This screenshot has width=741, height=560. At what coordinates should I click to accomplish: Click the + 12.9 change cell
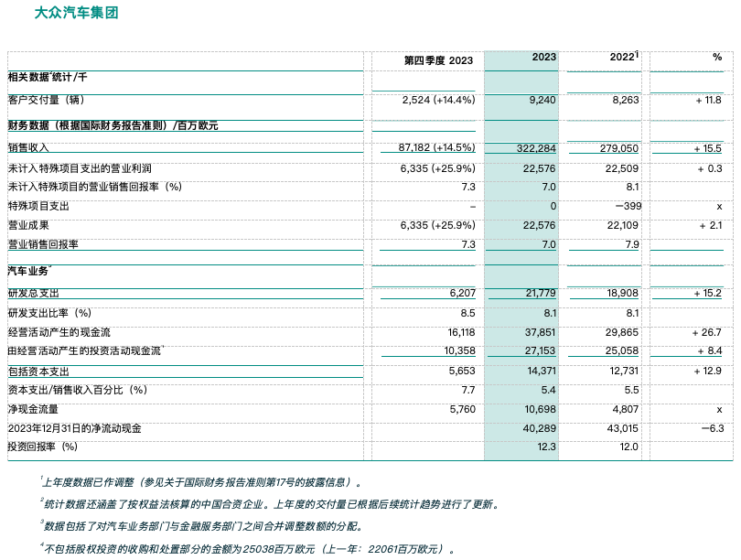tap(708, 371)
